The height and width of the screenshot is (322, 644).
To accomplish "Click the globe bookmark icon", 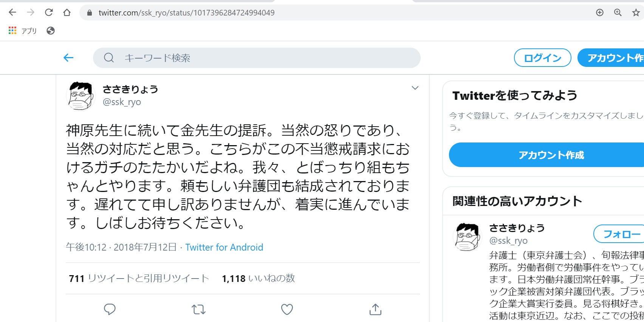I will click(x=51, y=31).
